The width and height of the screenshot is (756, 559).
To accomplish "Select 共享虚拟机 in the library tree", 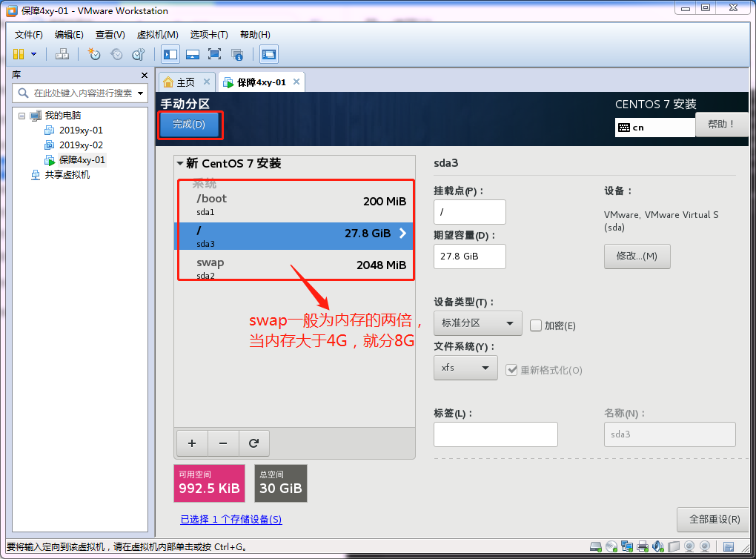I will (x=67, y=175).
